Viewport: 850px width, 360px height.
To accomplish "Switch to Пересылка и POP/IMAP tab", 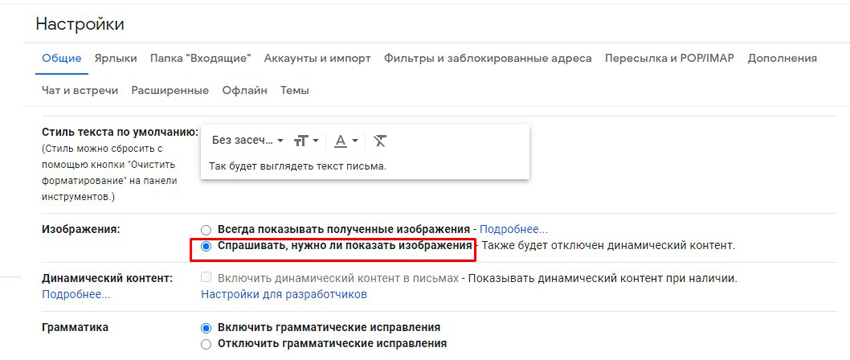I will (x=669, y=59).
